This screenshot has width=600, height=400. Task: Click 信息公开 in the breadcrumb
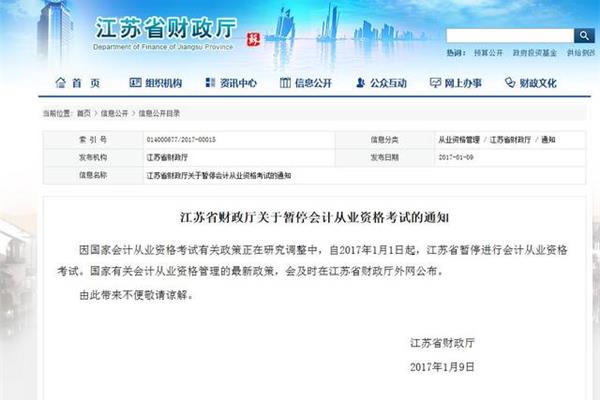point(114,113)
